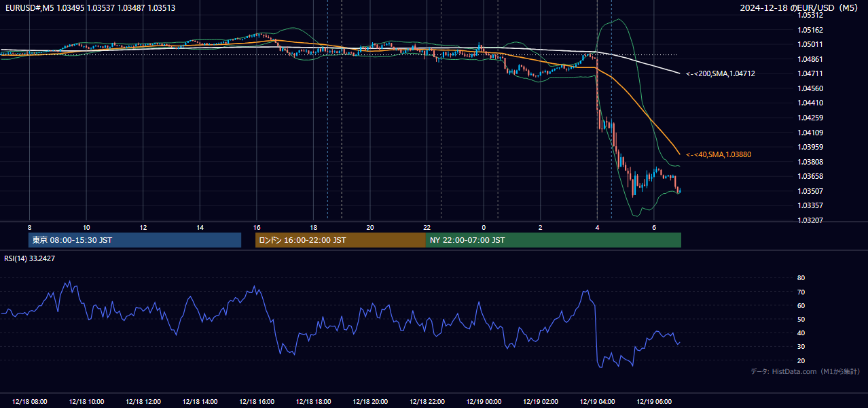Viewport: 868px width, 408px height.
Task: Click the 12/19 00:00 date label
Action: click(x=484, y=402)
